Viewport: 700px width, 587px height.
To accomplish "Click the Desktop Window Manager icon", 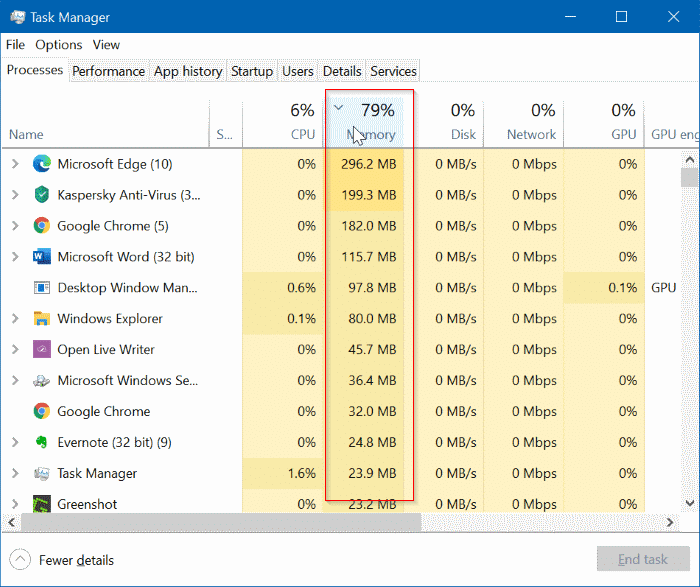I will (x=42, y=288).
